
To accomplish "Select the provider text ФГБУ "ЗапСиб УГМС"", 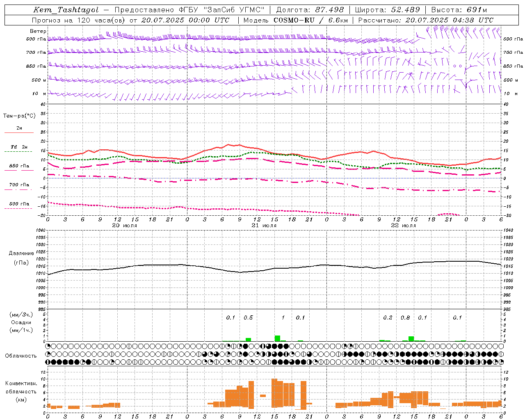I will pos(222,10).
